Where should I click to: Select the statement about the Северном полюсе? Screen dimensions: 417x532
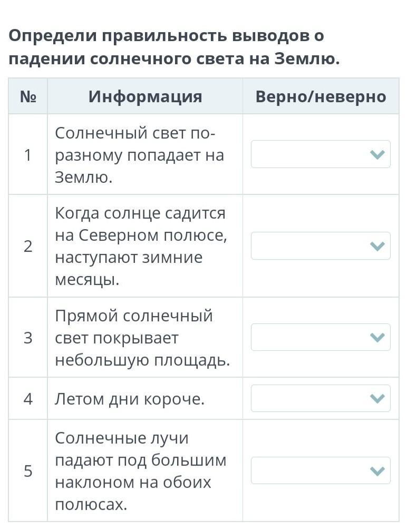coord(141,247)
